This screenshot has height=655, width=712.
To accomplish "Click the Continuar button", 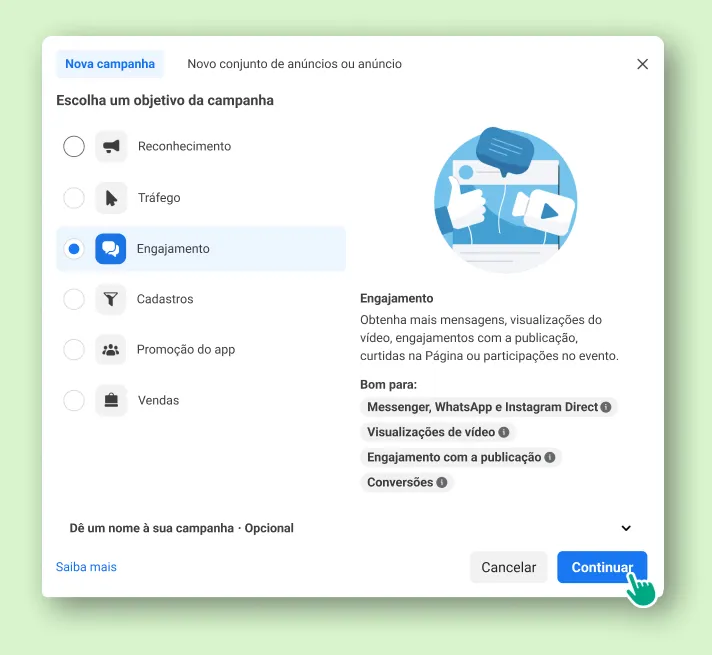I will click(602, 567).
